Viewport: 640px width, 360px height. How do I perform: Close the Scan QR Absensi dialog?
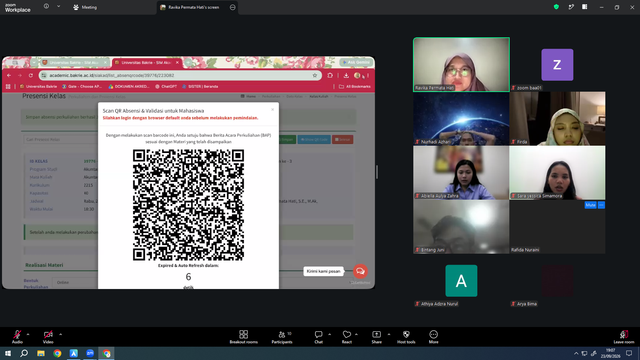273,109
